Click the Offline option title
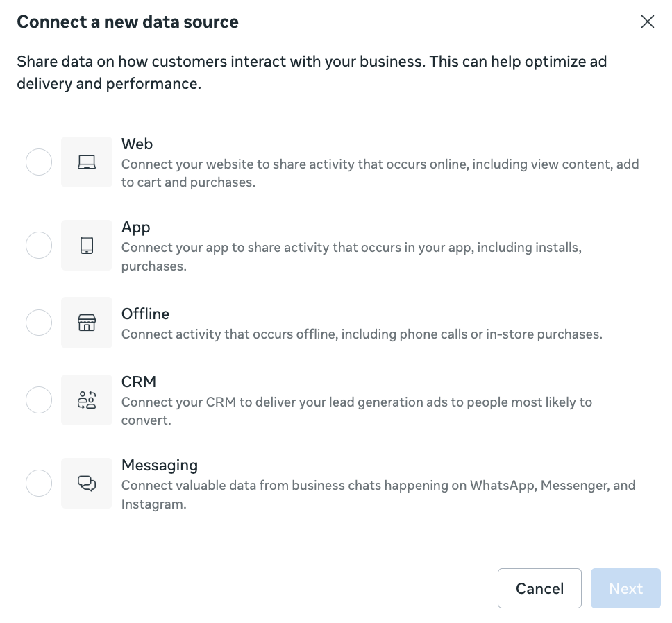The height and width of the screenshot is (623, 672). coord(145,314)
